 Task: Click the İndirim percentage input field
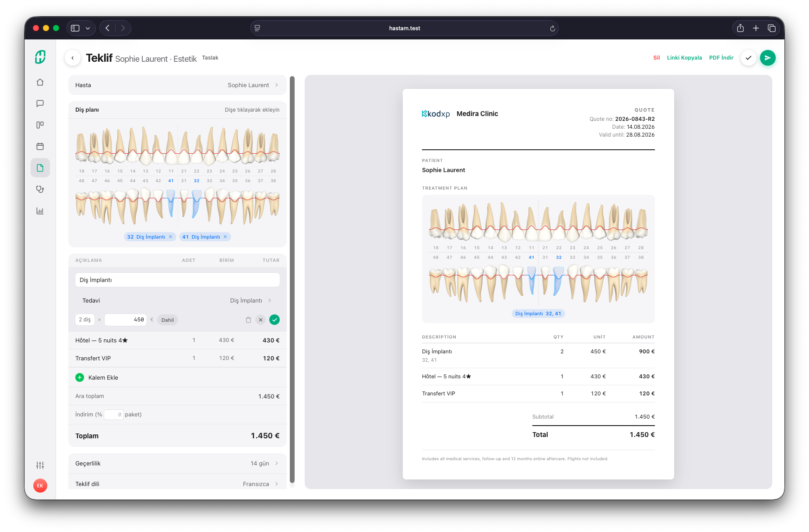tap(113, 415)
